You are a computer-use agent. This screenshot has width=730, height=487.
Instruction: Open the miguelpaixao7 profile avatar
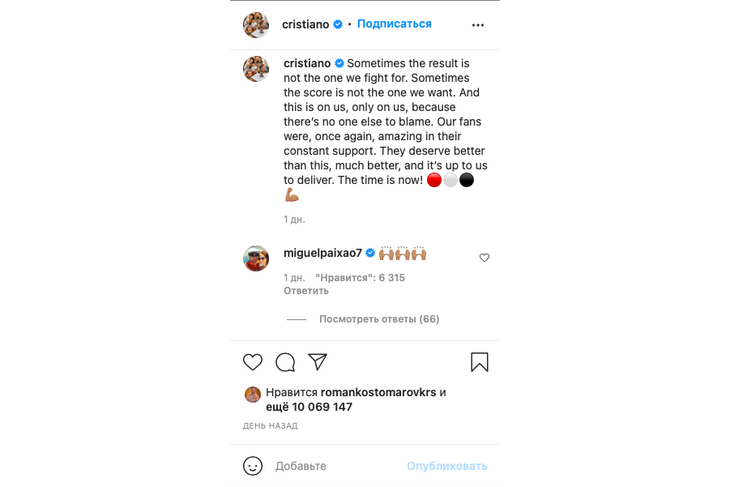[x=256, y=258]
